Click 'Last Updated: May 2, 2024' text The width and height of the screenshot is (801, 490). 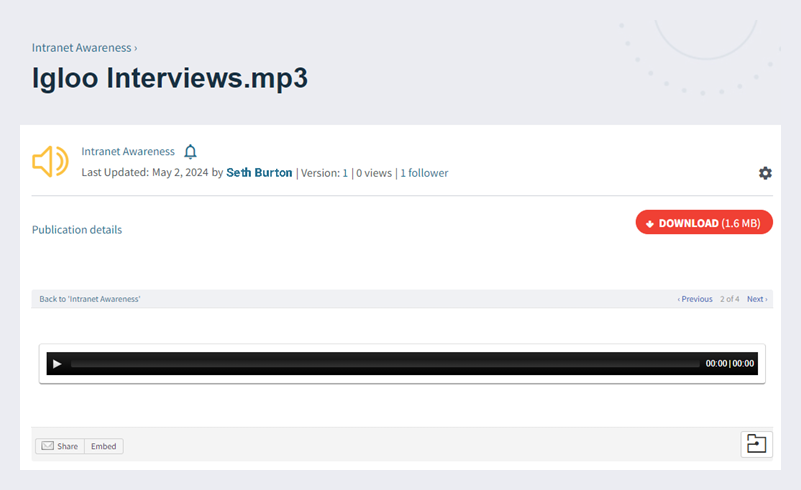(145, 173)
